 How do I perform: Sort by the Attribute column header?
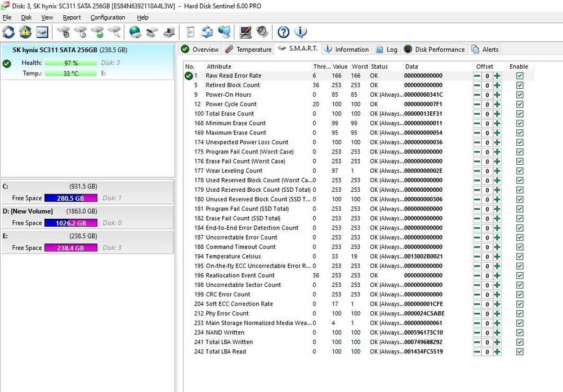(258, 66)
